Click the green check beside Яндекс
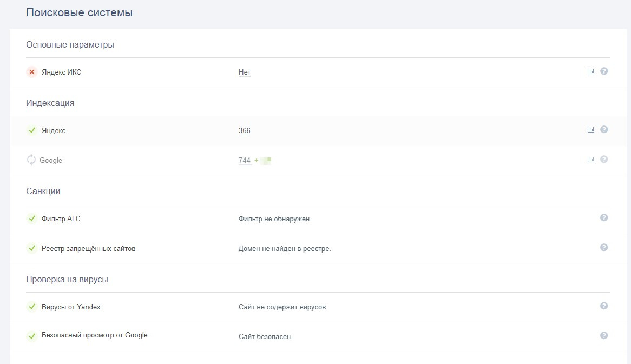The image size is (631, 364). 32,130
